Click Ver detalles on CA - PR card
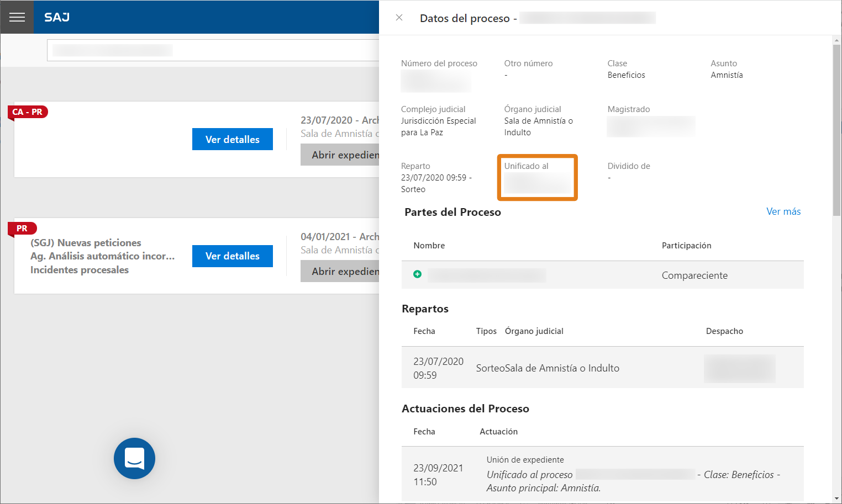 [233, 139]
